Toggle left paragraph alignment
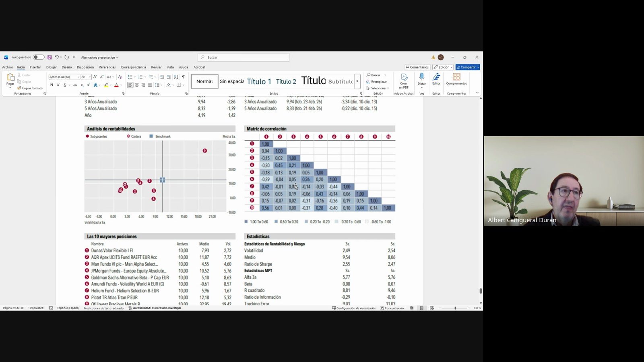This screenshot has height=362, width=644. (130, 85)
